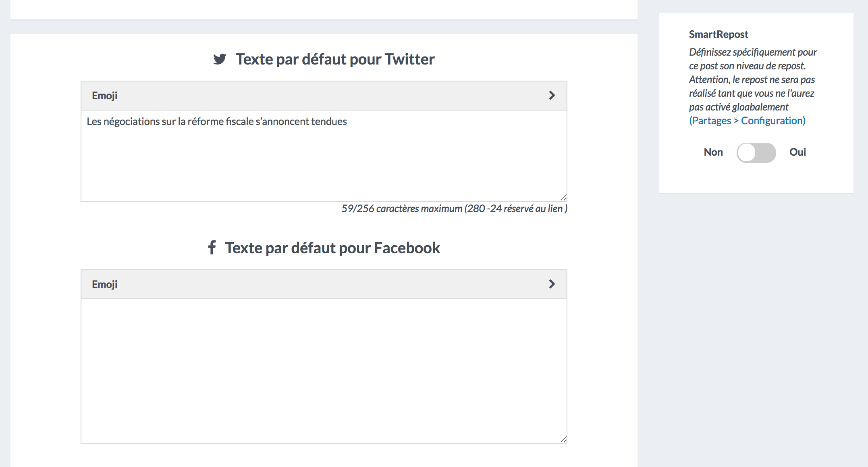Screen dimensions: 868x467
Task: Click the Facebook textarea resize handle
Action: (x=563, y=439)
